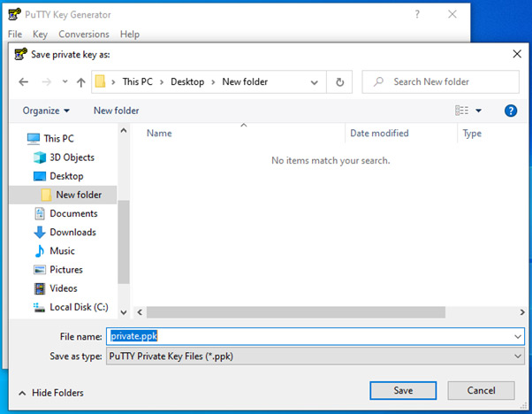This screenshot has width=532, height=414.
Task: Select the 3D Objects cube icon
Action: click(x=40, y=157)
